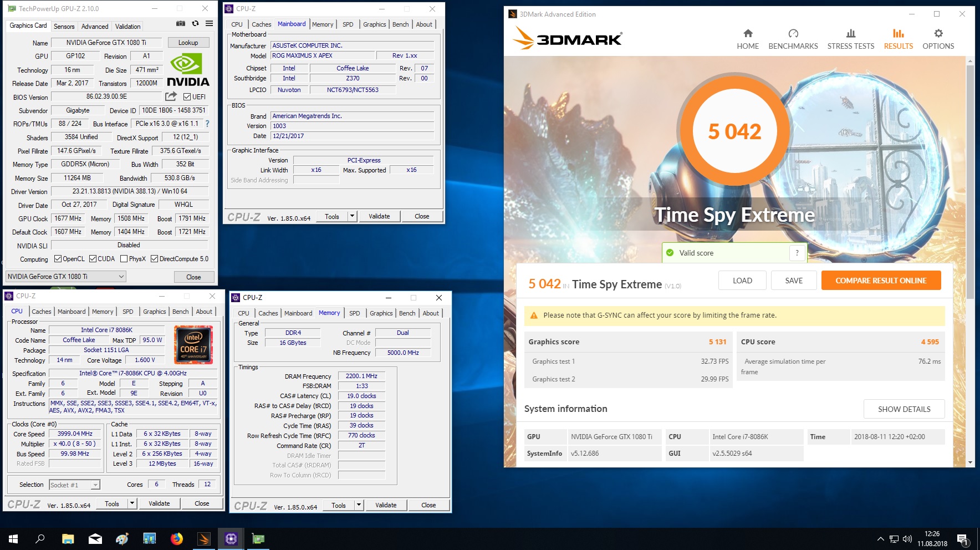
Task: Click the Valid score help question mark
Action: (x=797, y=253)
